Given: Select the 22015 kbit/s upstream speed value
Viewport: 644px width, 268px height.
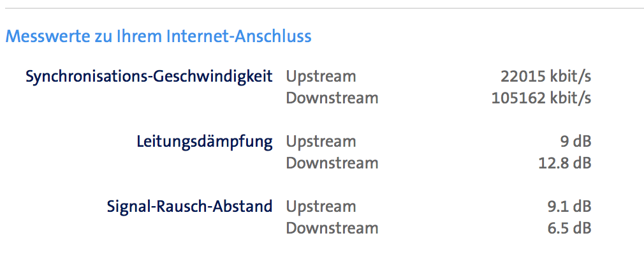Looking at the screenshot, I should click(x=546, y=77).
